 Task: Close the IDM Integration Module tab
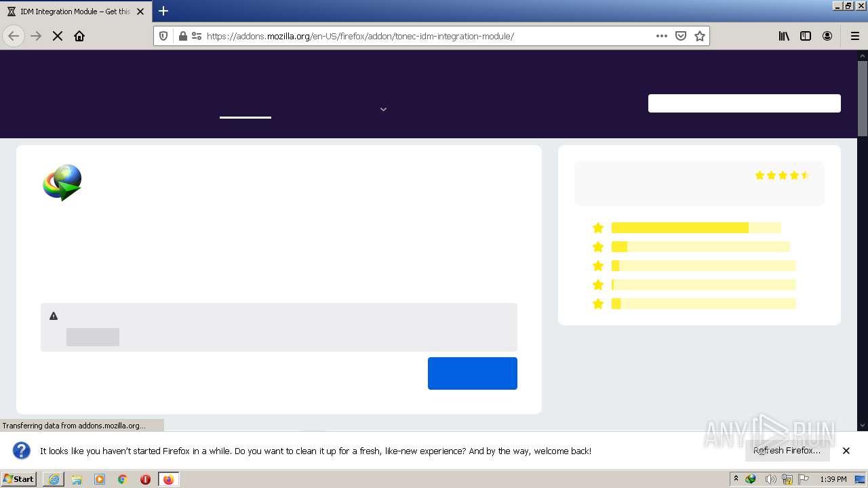(x=140, y=12)
